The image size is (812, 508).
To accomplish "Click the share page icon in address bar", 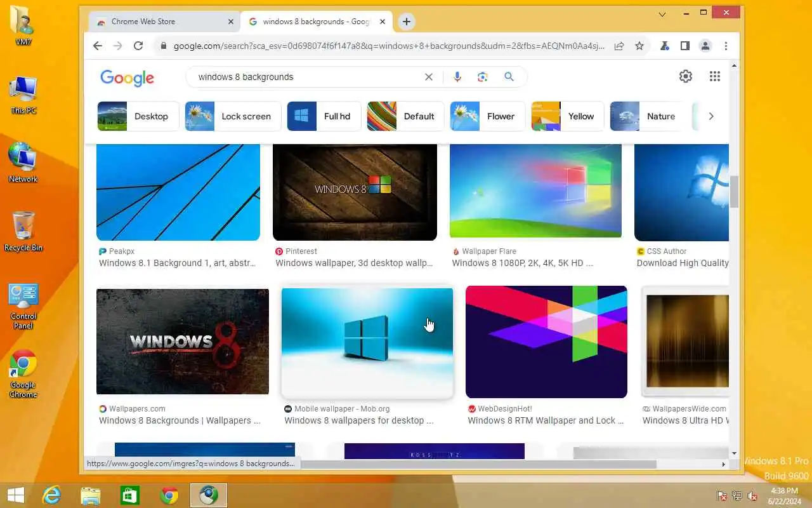I will point(619,46).
